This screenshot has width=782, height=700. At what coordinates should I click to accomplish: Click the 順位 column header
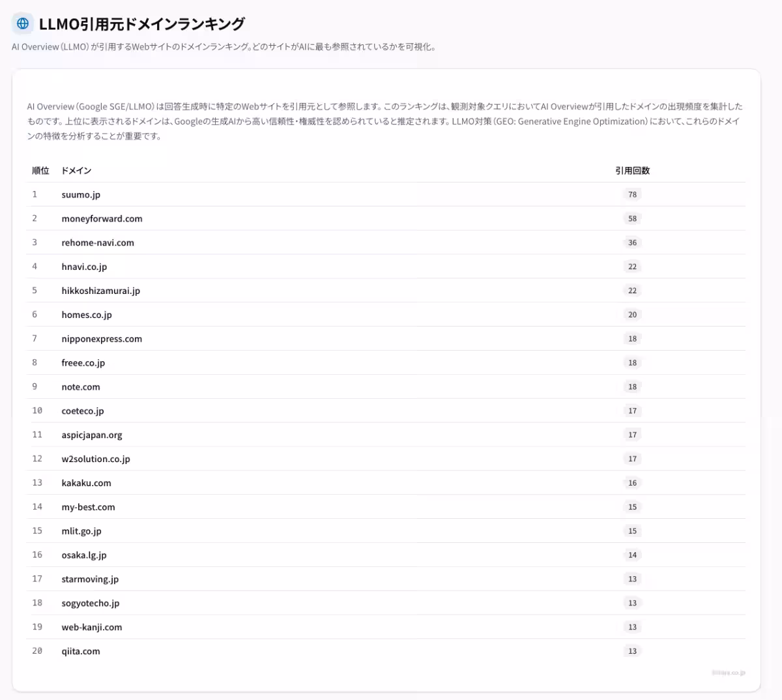point(40,171)
